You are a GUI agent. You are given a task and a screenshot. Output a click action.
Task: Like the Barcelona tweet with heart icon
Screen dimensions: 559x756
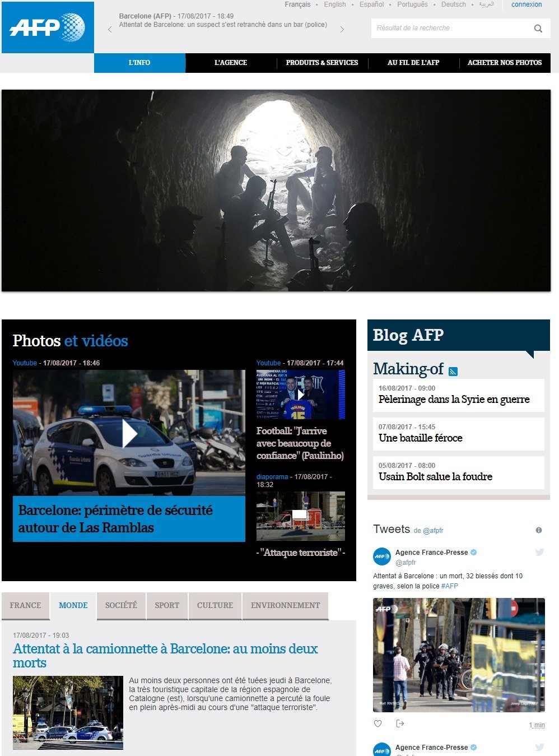378,723
